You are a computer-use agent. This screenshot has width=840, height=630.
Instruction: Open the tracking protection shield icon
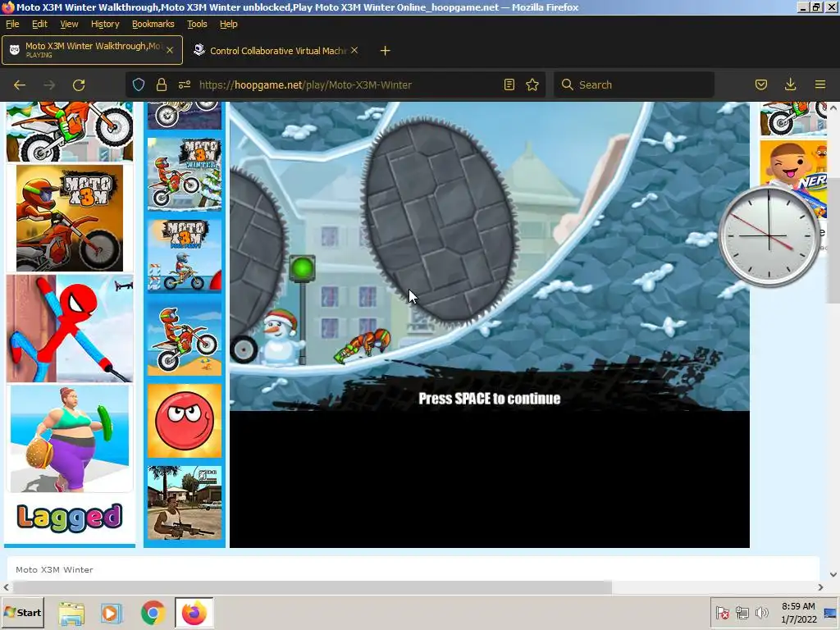pos(139,84)
